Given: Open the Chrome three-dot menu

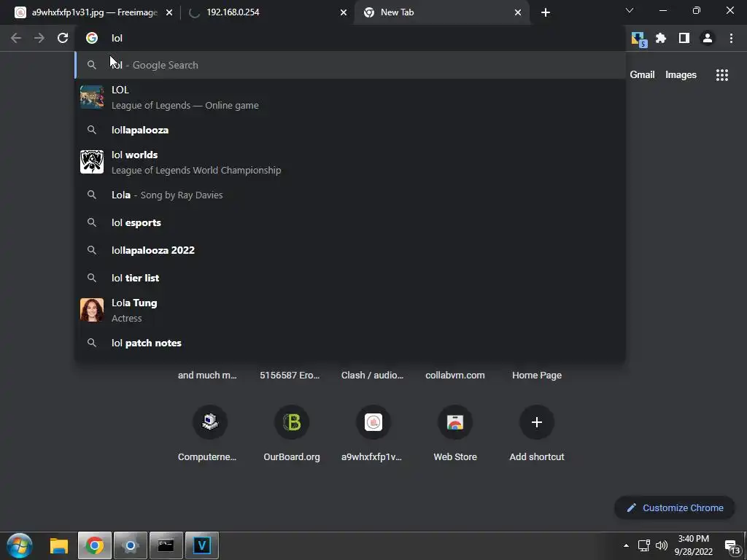Looking at the screenshot, I should coord(731,38).
